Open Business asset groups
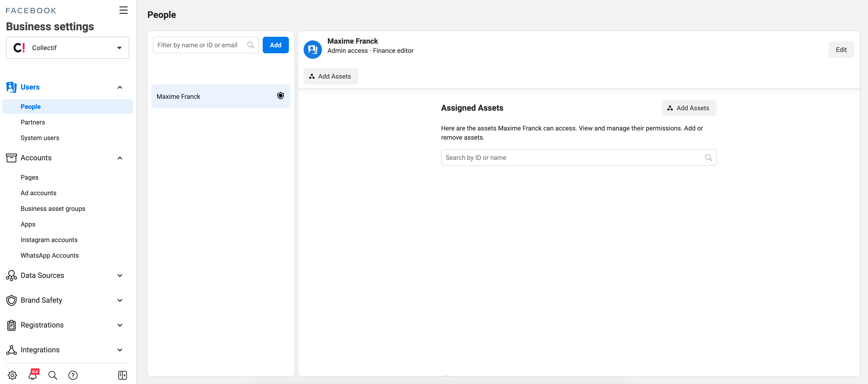Image resolution: width=868 pixels, height=384 pixels. [x=53, y=209]
